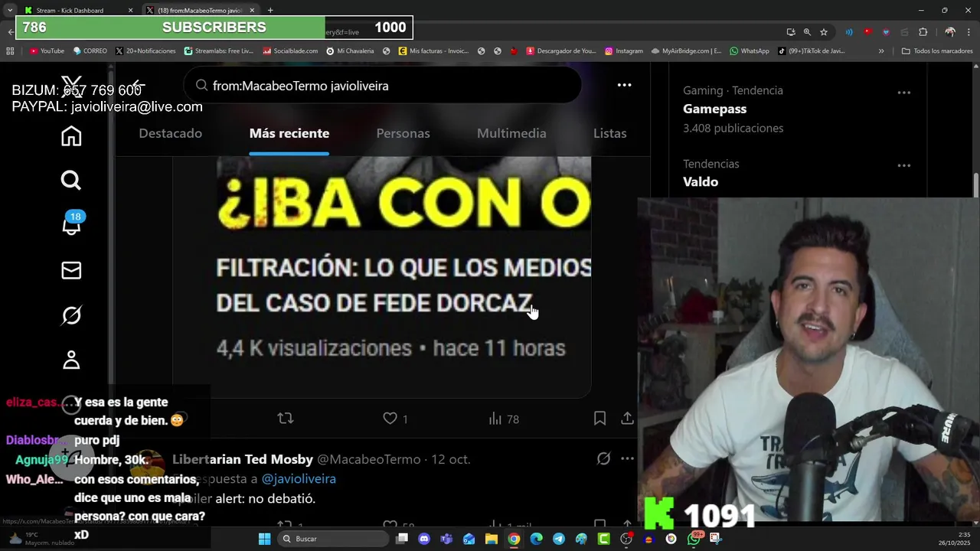Click the Windows taskbar Buscar search box
This screenshot has width=980, height=551.
point(333,539)
